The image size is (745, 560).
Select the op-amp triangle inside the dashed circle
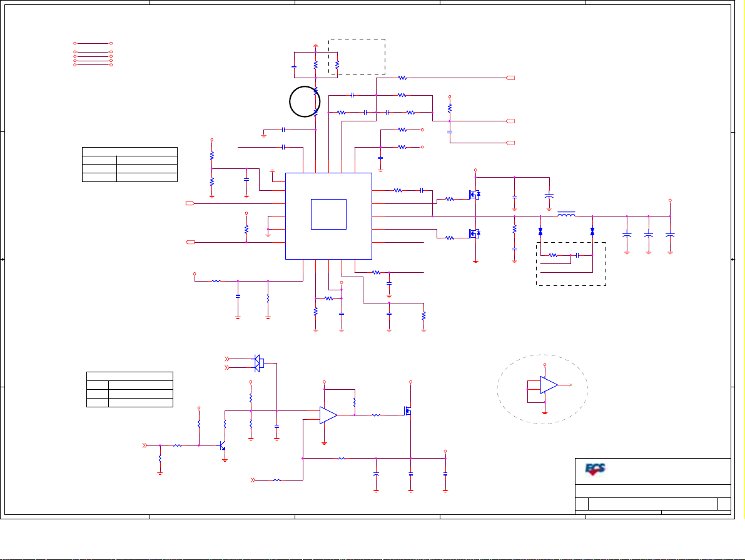549,385
